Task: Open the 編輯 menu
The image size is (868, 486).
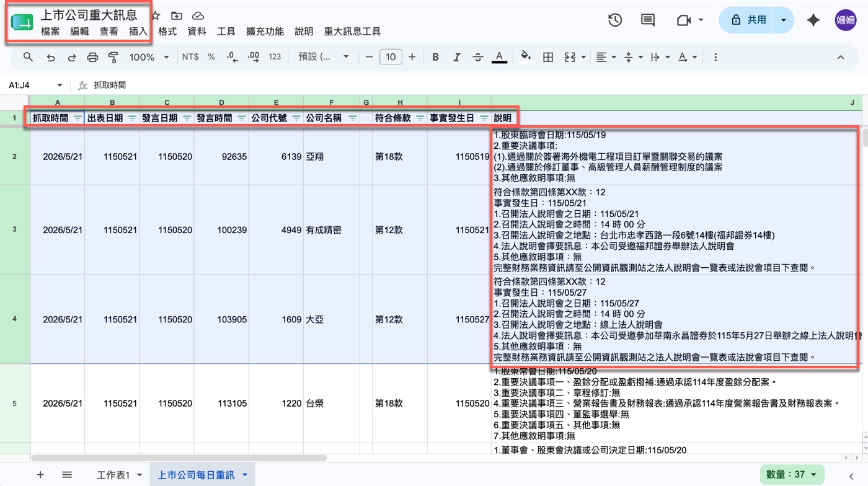Action: click(x=79, y=31)
